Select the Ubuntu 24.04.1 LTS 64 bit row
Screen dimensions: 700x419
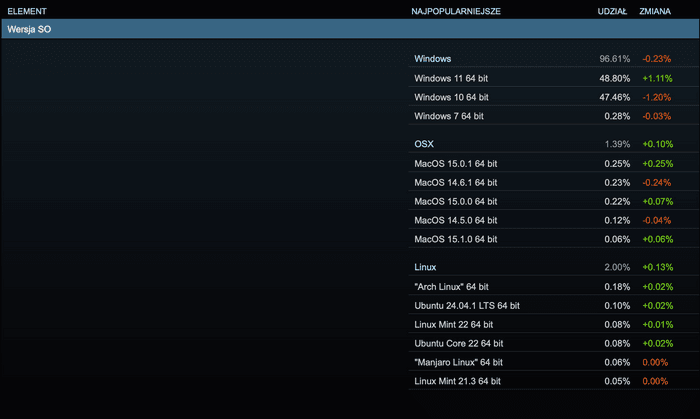(553, 306)
